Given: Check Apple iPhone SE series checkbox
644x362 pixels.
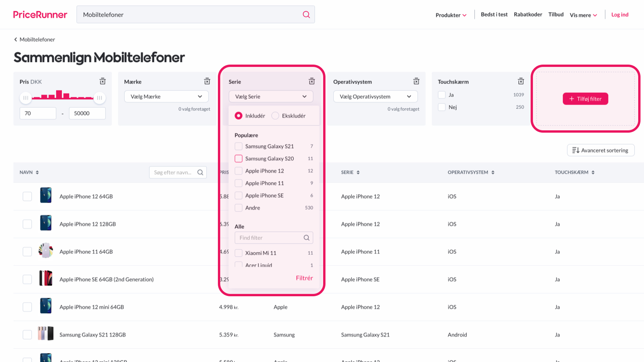Looking at the screenshot, I should (238, 195).
